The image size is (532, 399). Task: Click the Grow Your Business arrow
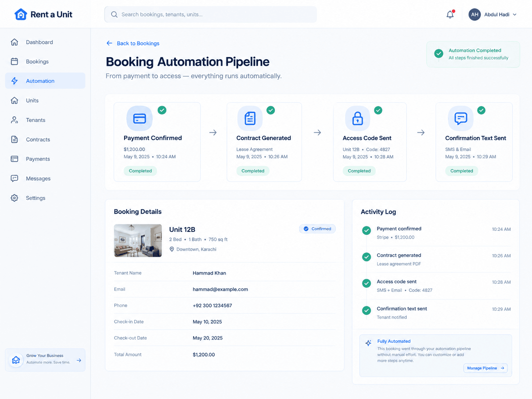click(79, 360)
